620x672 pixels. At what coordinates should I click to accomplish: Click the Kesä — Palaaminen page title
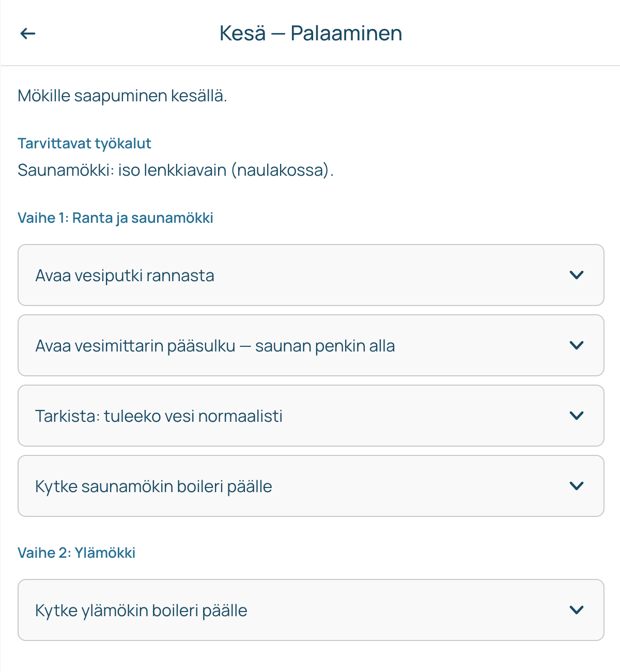pos(311,33)
